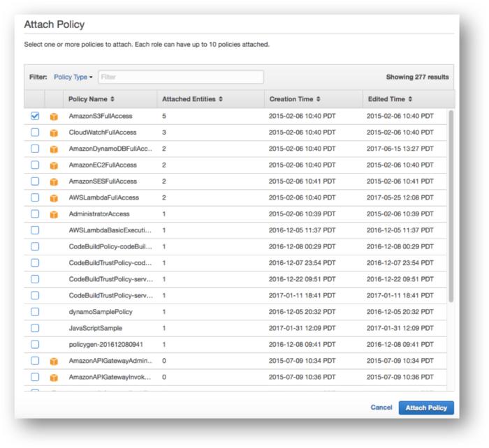
Task: Tick the AdministratorAccess checkbox
Action: click(35, 214)
